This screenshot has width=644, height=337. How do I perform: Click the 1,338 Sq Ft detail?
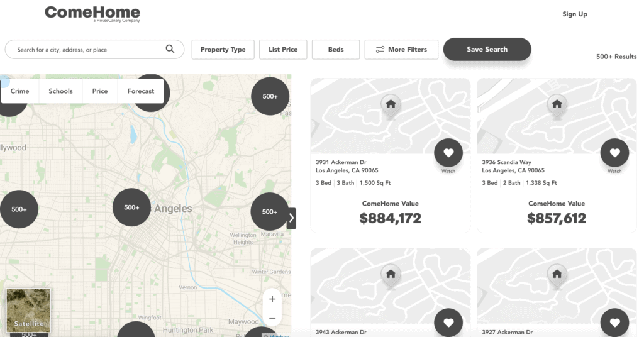[541, 183]
